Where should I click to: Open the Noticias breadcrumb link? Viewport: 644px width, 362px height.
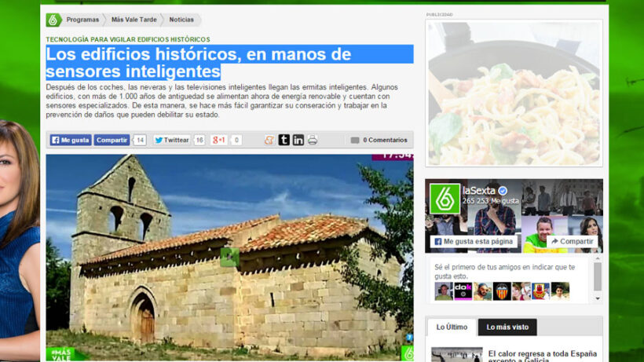(181, 20)
